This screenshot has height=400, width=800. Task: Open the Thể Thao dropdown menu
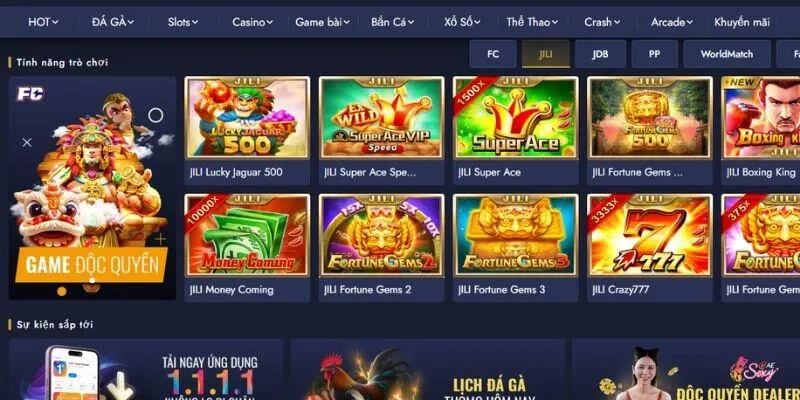[532, 22]
